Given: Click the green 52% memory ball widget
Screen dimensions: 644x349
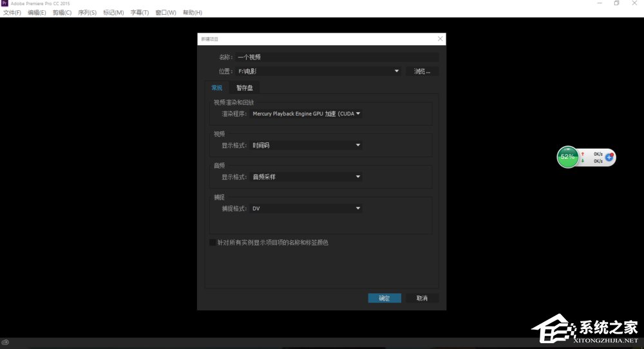Looking at the screenshot, I should [567, 157].
